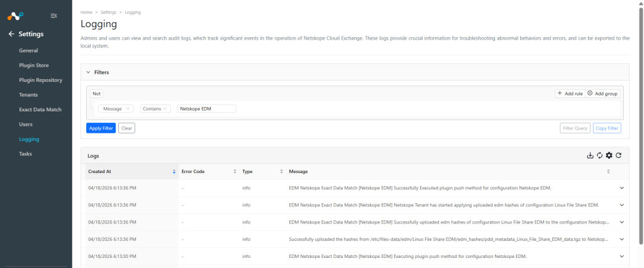Click the Add group button
Screen dimensions: 644x268
click(x=602, y=94)
